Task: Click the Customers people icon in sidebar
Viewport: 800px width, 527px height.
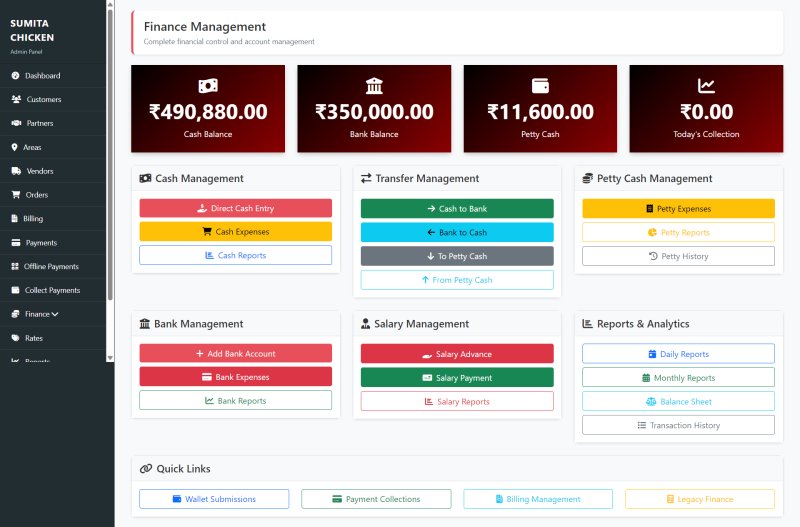Action: 16,100
